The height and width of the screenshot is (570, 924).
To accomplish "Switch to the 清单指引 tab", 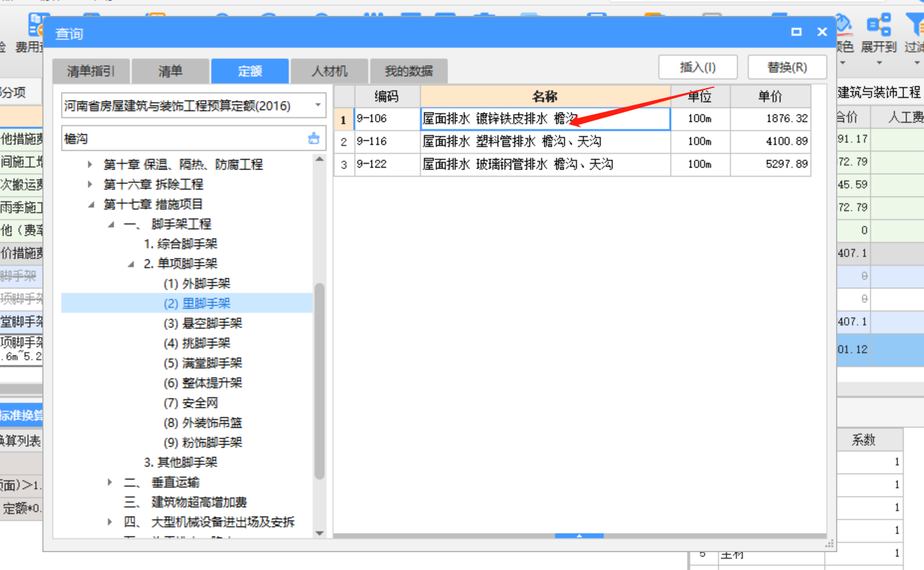I will tap(91, 71).
